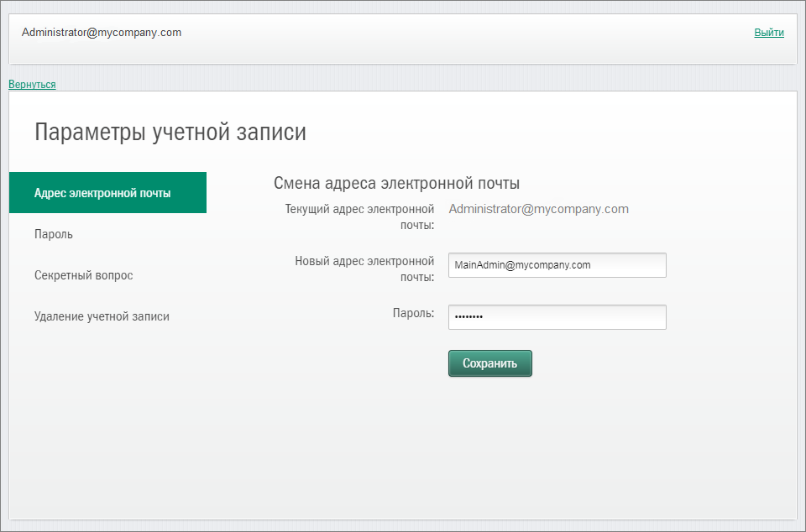Open the Секретный вопрос section
806x532 pixels.
[x=83, y=275]
